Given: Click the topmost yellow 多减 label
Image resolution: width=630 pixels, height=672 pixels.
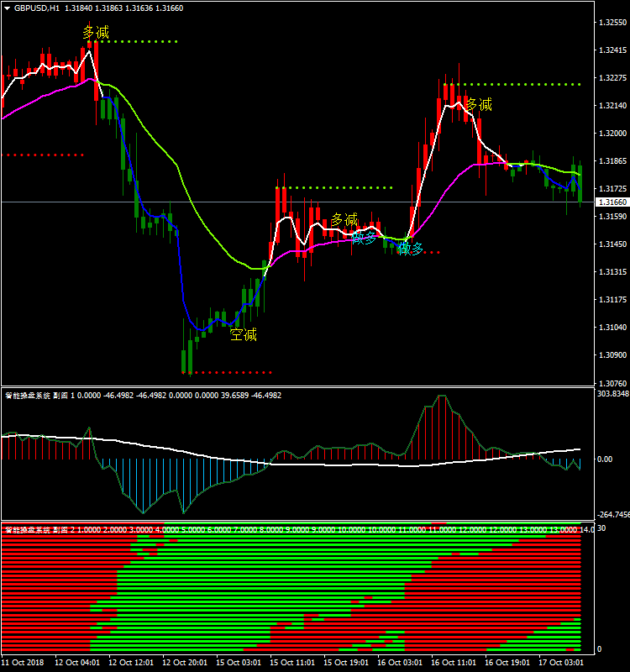Looking at the screenshot, I should point(96,33).
